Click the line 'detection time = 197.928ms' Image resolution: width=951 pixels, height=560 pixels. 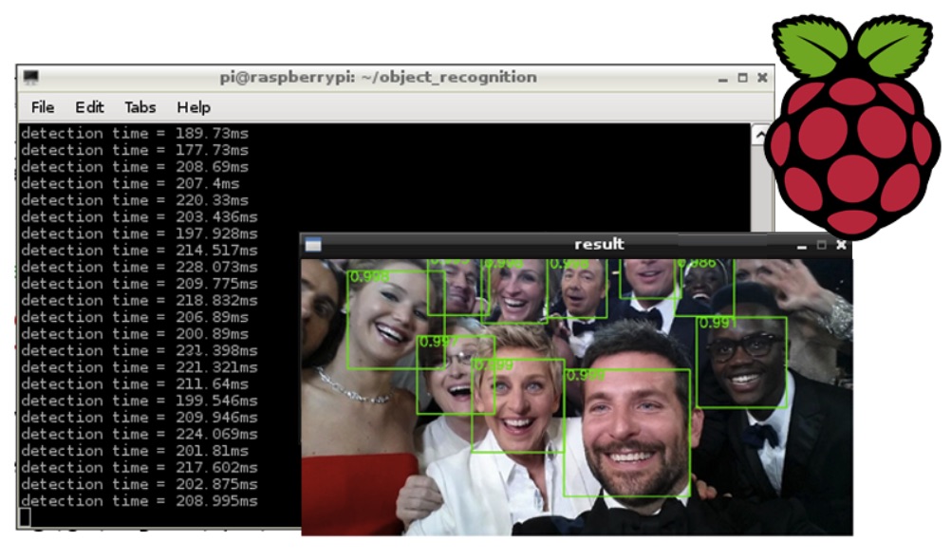[140, 233]
